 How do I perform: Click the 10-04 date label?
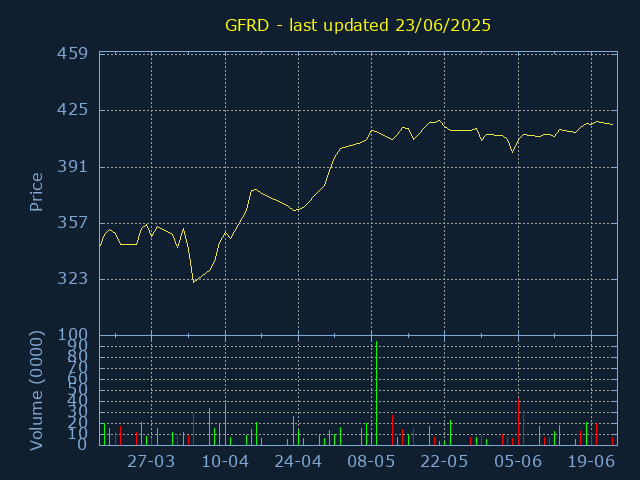225,462
